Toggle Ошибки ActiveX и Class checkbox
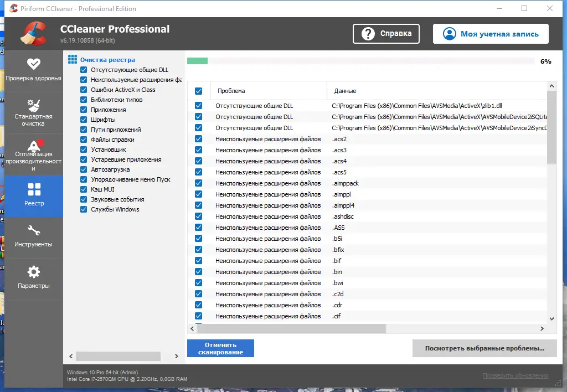Image resolution: width=567 pixels, height=392 pixels. pyautogui.click(x=84, y=90)
